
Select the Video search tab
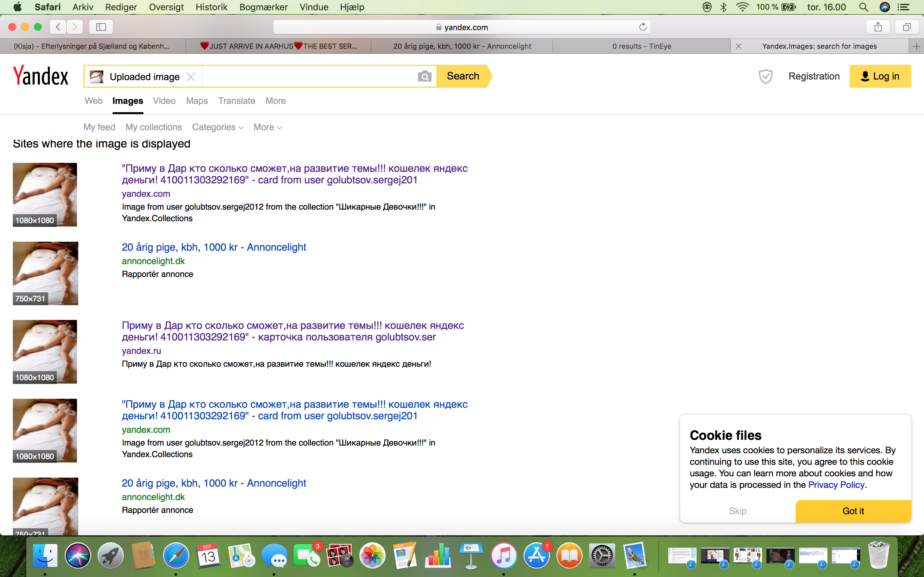pyautogui.click(x=164, y=101)
